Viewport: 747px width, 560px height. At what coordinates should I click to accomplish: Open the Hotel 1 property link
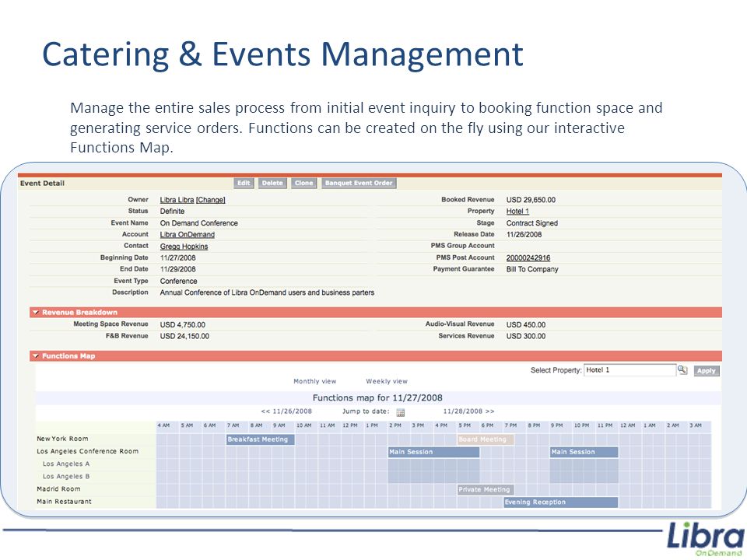(x=518, y=212)
